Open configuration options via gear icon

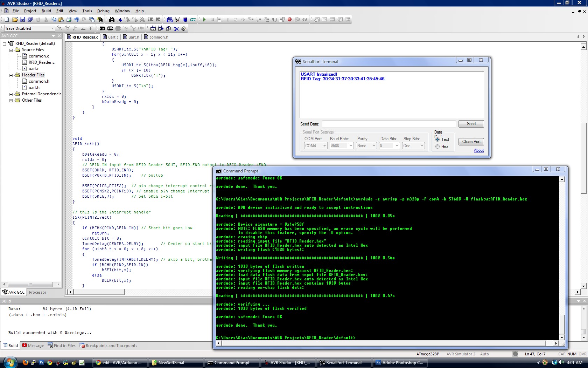pos(184,28)
